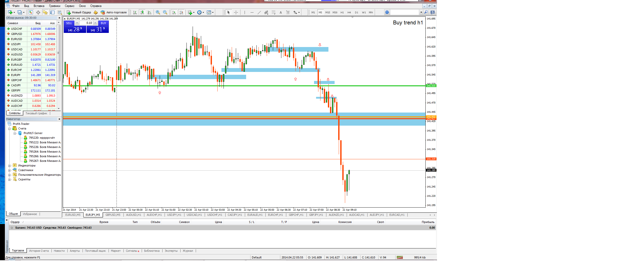Select the text tool labeled A
This screenshot has width=644, height=279.
[x=281, y=12]
